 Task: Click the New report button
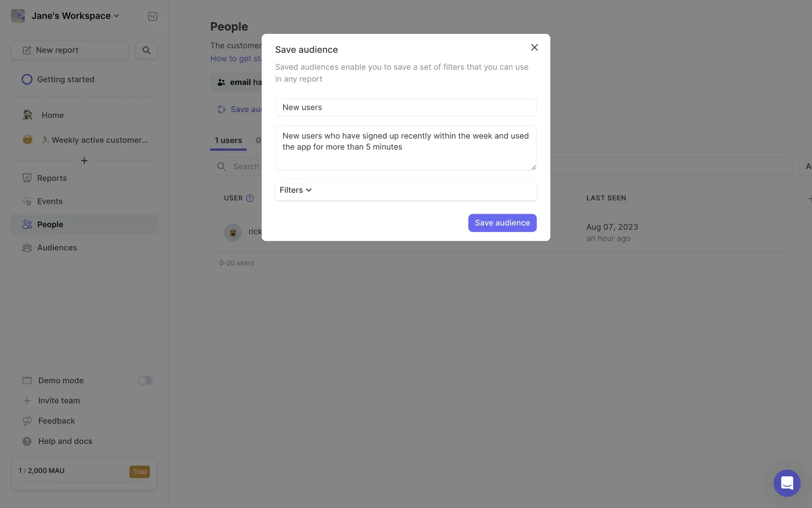[70, 50]
